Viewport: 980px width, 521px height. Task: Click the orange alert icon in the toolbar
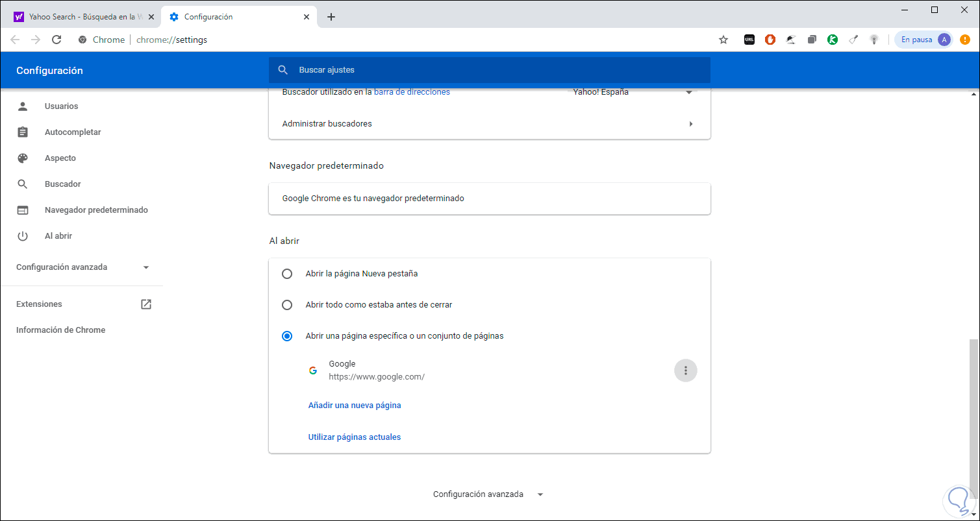tap(965, 40)
